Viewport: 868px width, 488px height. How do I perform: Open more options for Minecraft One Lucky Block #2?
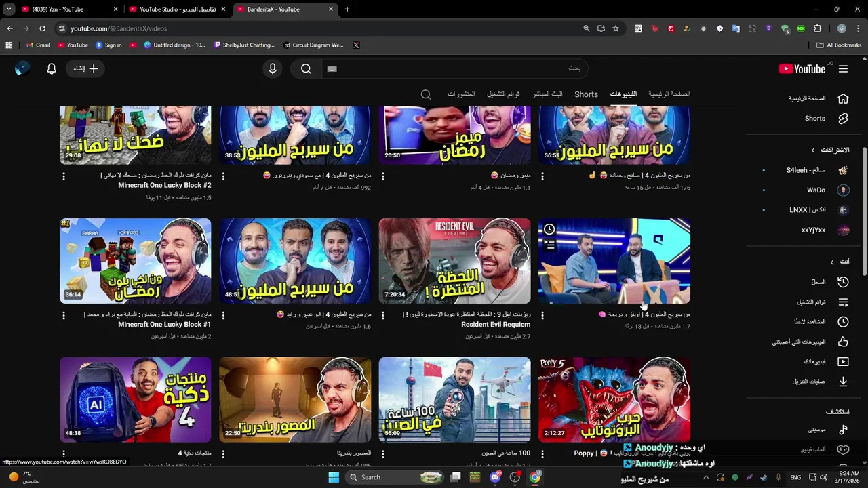[x=64, y=176]
